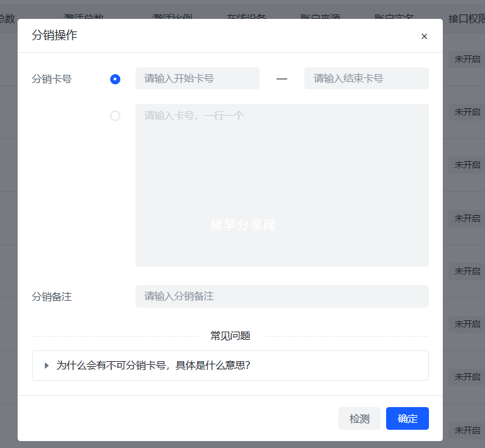This screenshot has width=485, height=448.
Task: Click the 请输入结束卡号 end card field
Action: click(366, 79)
